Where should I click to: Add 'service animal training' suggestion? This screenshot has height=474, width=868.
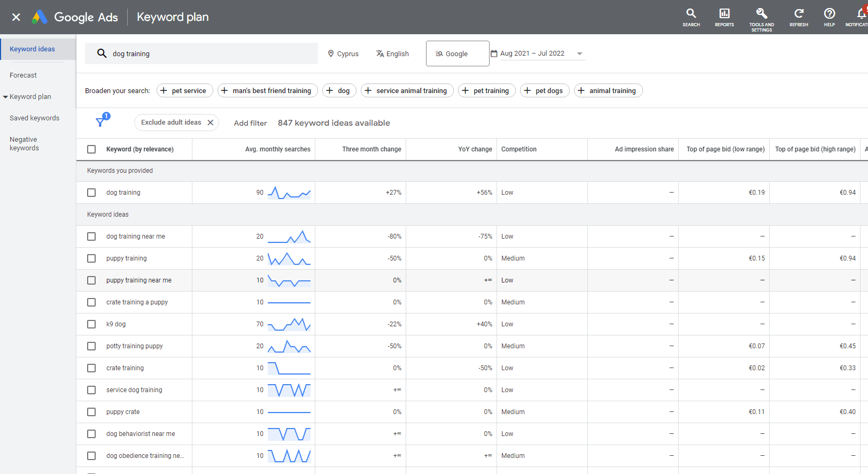click(x=407, y=90)
